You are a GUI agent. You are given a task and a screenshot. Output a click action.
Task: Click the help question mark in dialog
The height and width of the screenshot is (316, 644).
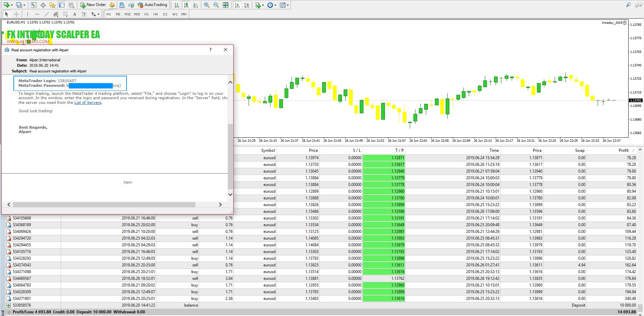(210, 50)
